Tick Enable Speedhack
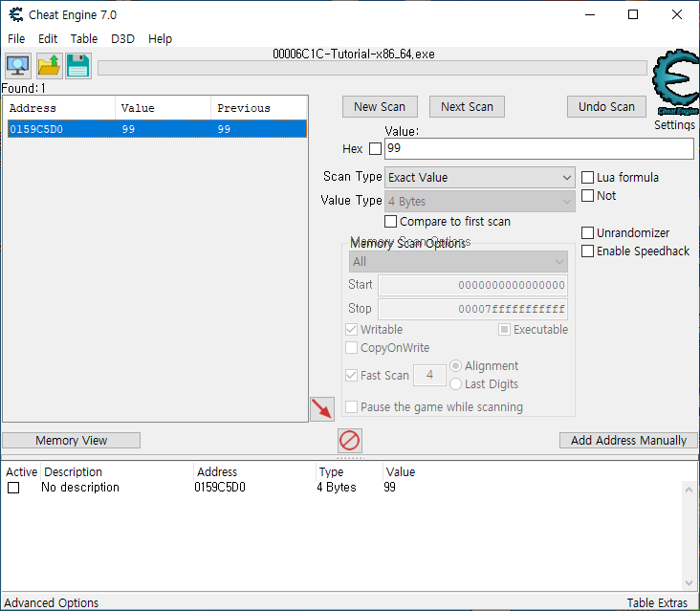 click(x=587, y=251)
